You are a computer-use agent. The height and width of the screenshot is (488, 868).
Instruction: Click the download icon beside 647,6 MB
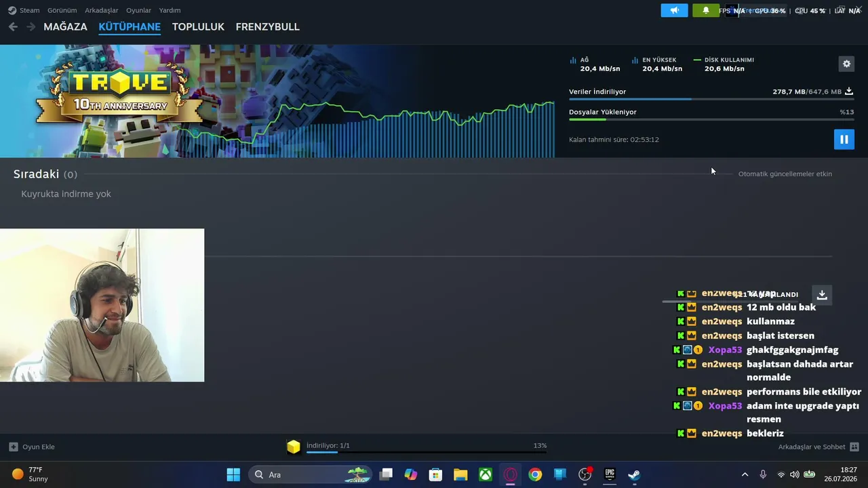point(849,91)
